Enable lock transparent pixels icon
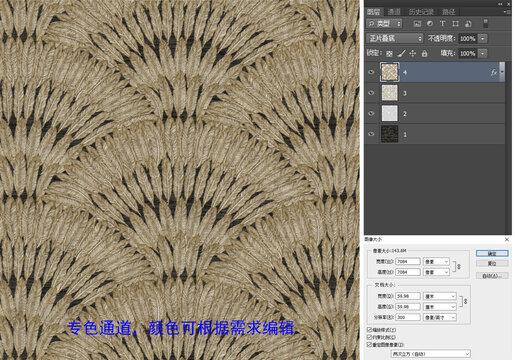 pos(389,53)
